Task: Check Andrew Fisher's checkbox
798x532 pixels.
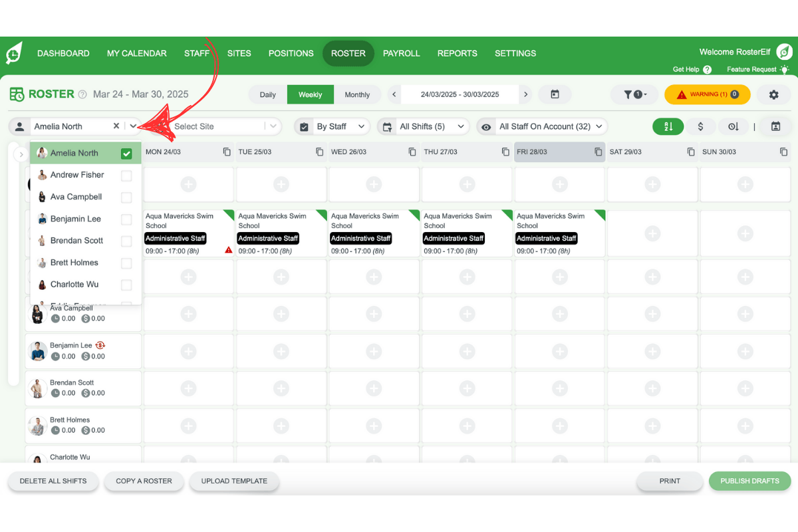Action: [x=126, y=175]
